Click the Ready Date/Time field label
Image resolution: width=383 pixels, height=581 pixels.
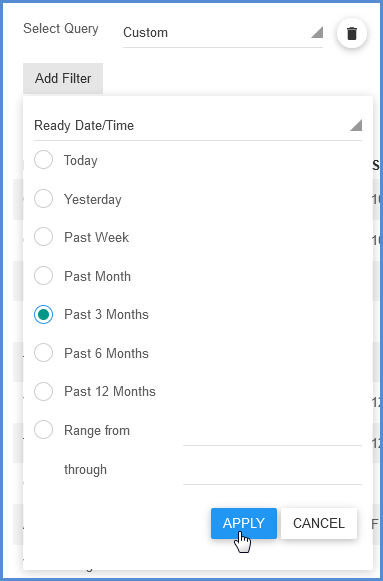point(84,125)
